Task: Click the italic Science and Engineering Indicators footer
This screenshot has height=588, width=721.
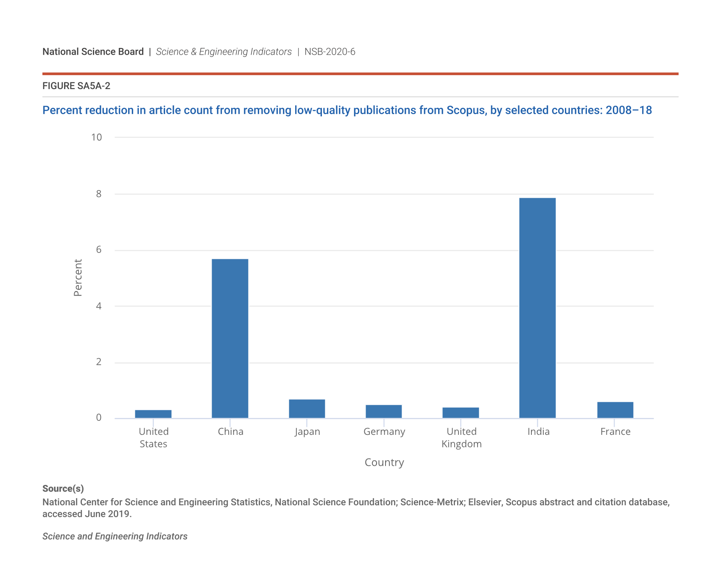Action: (x=115, y=536)
